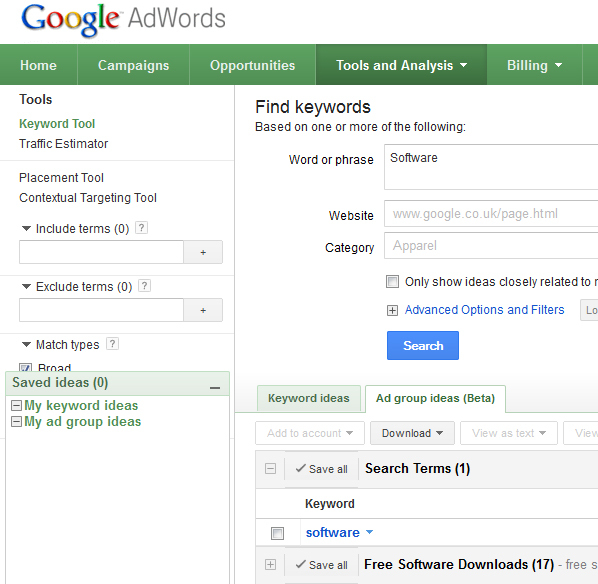This screenshot has height=584, width=598.
Task: Open the Match types help icon
Action: 112,344
